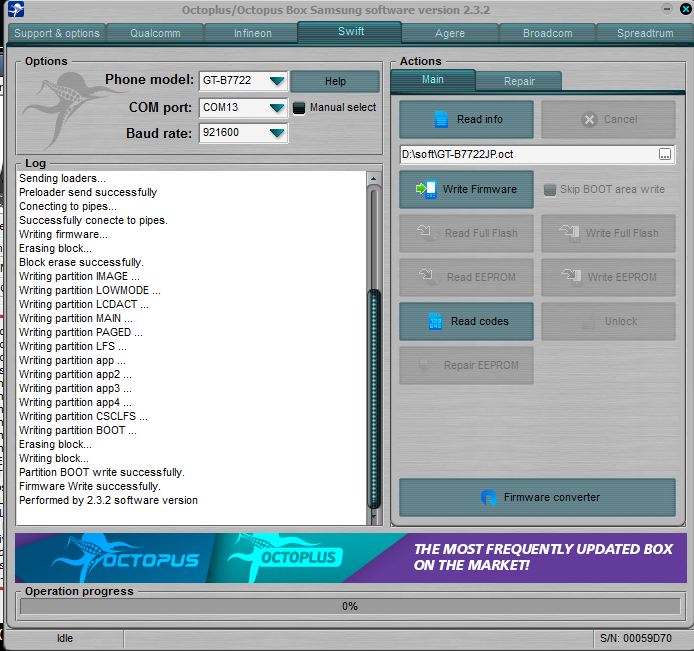Click the Unlock button
Viewport: 694px width, 651px height.
click(608, 321)
